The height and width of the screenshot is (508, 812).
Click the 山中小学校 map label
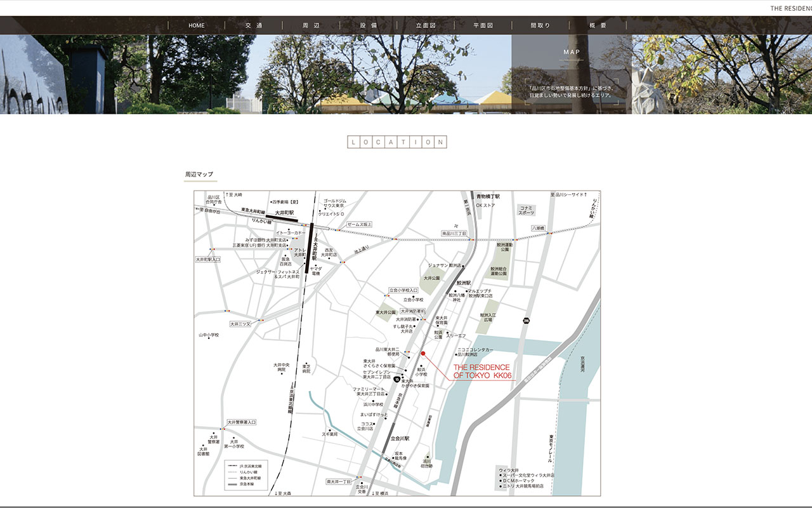click(209, 335)
